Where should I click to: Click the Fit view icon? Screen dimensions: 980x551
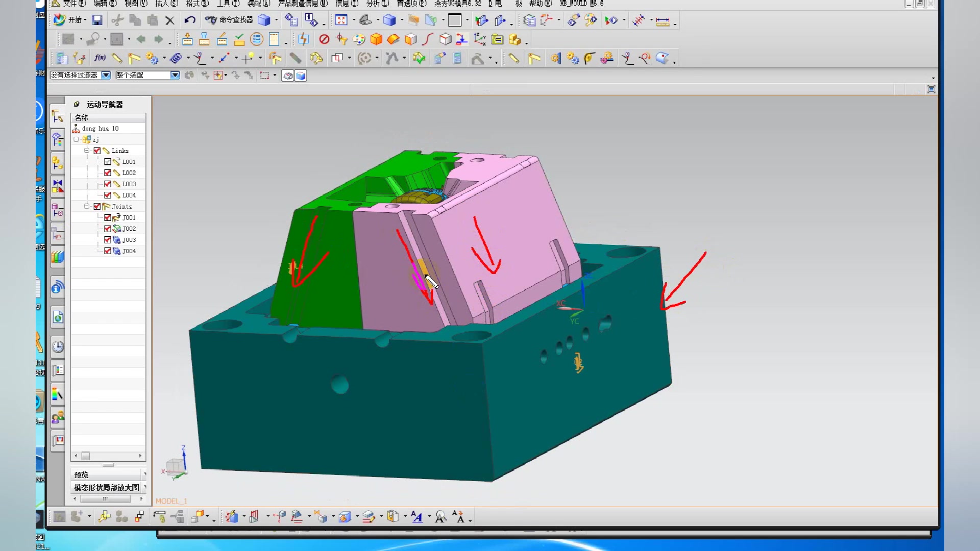coord(341,20)
